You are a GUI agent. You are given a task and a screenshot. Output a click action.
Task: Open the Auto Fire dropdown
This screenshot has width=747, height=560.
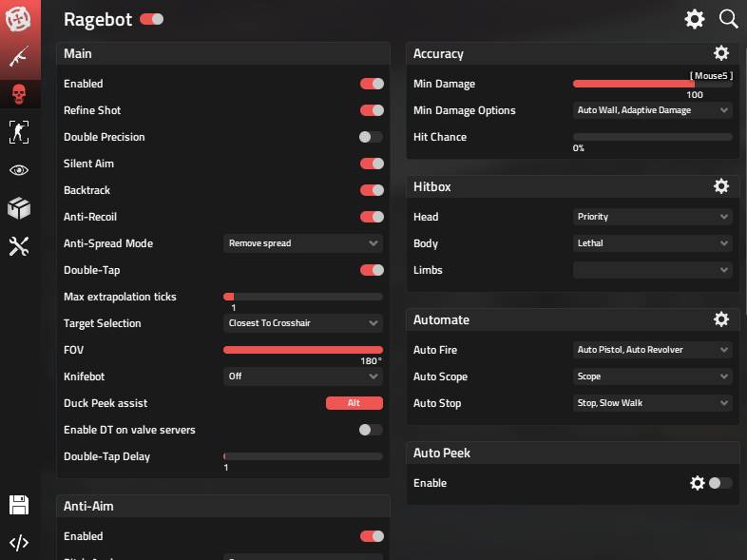pos(653,350)
